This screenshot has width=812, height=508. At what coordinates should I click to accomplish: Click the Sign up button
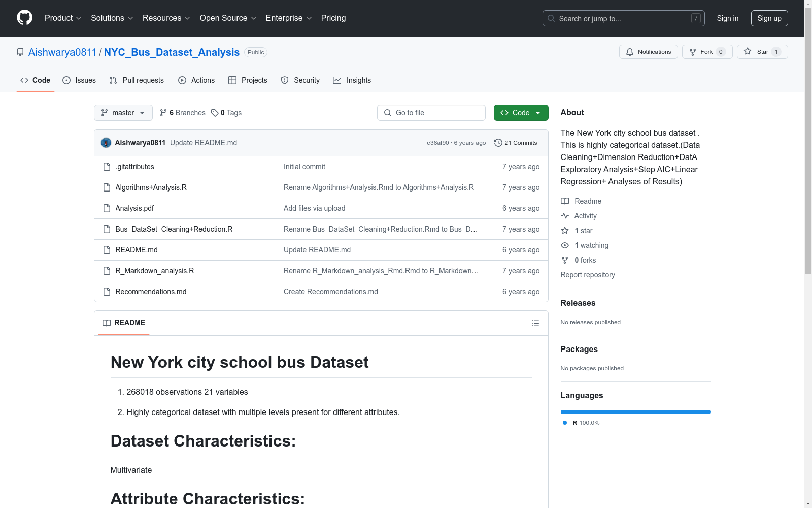[x=769, y=18]
